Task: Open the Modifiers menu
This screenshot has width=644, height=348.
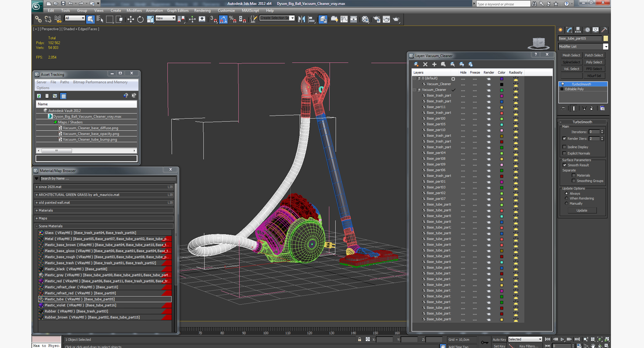Action: click(134, 10)
